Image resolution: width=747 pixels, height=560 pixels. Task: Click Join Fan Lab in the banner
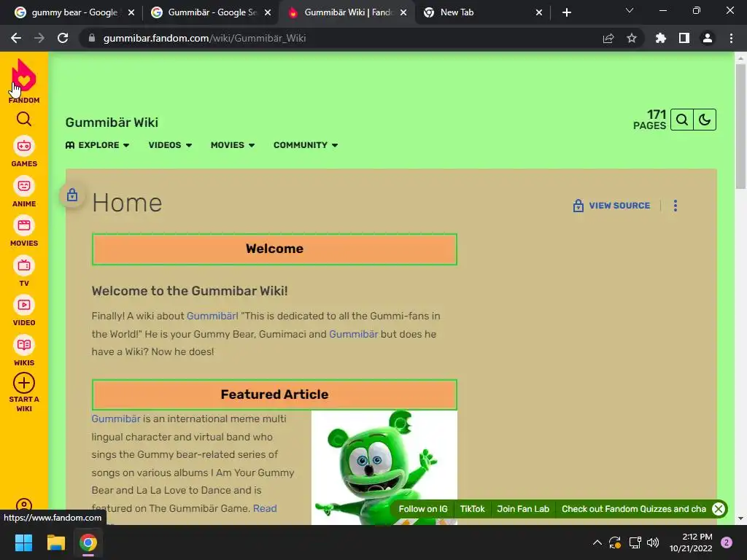click(523, 508)
